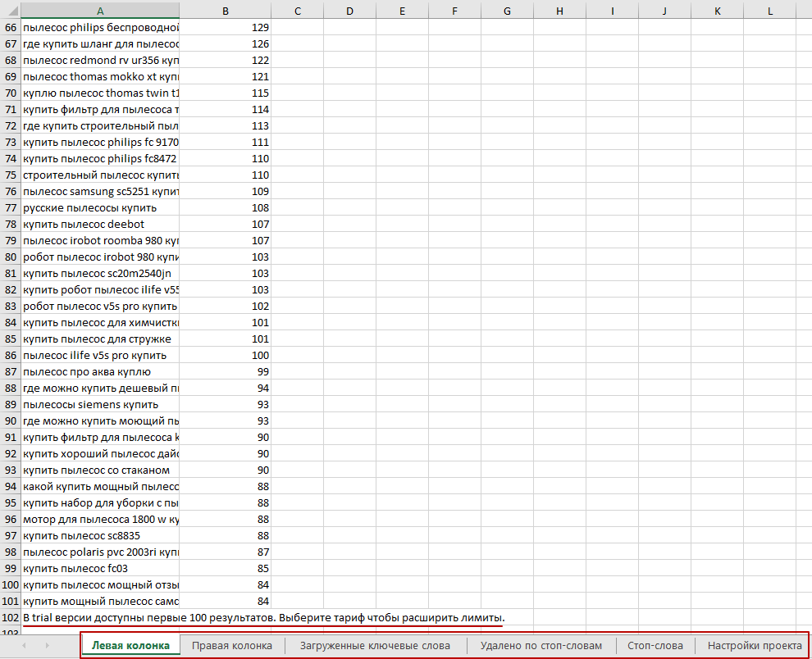Image resolution: width=812 pixels, height=659 pixels.
Task: Click cell 'робот пылесос v5s pro купить'
Action: (x=100, y=306)
